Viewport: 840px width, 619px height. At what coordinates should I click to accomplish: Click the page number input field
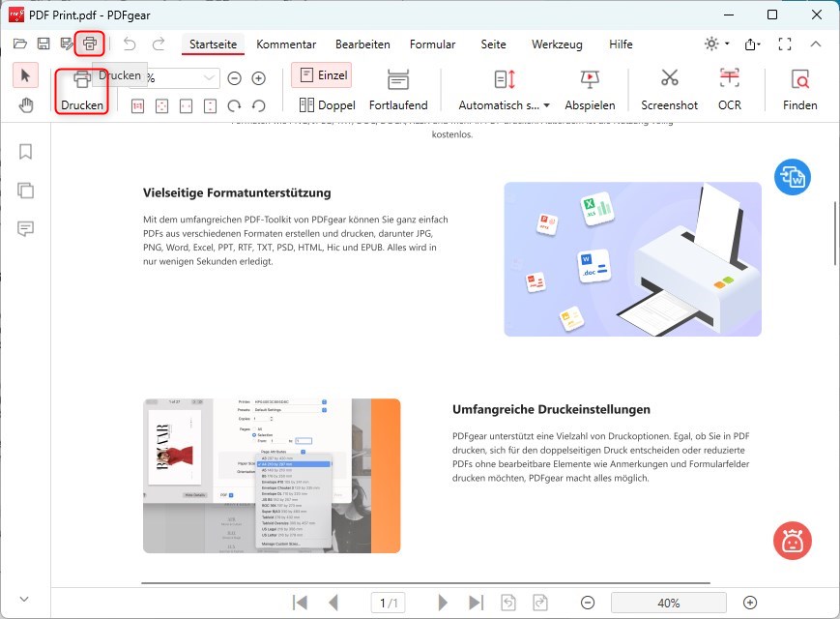click(x=388, y=602)
